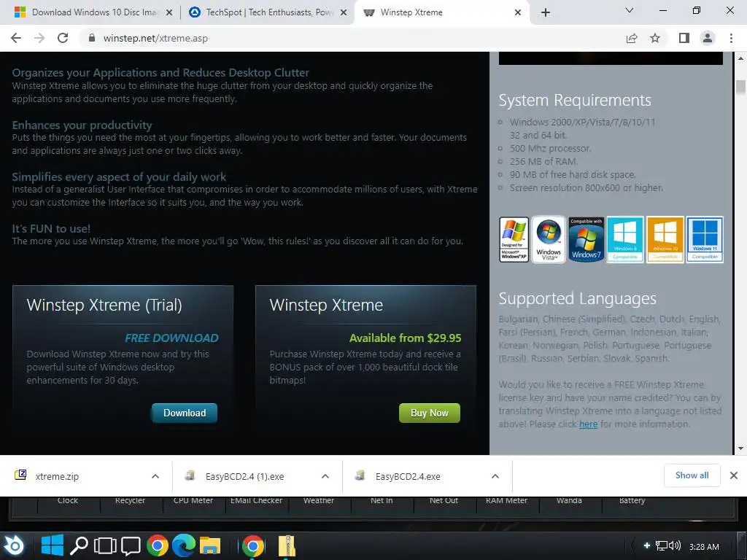
Task: Click the Weather module tab
Action: [x=319, y=500]
